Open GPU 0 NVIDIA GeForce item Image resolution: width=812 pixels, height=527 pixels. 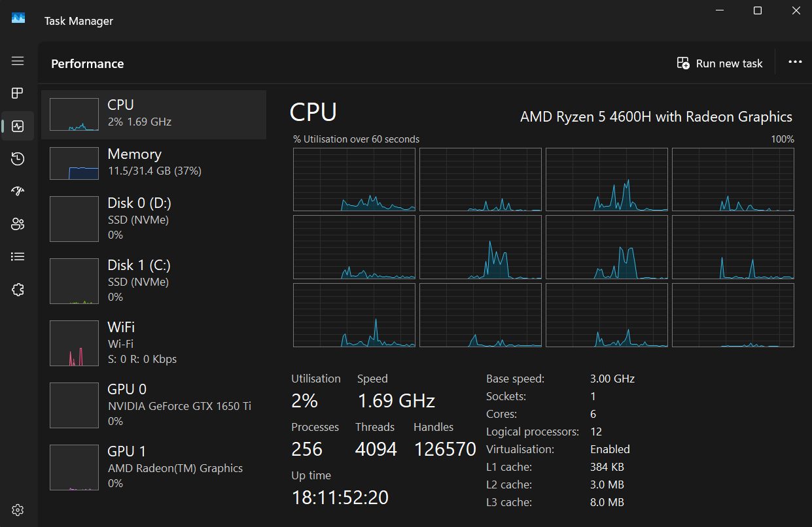[153, 404]
